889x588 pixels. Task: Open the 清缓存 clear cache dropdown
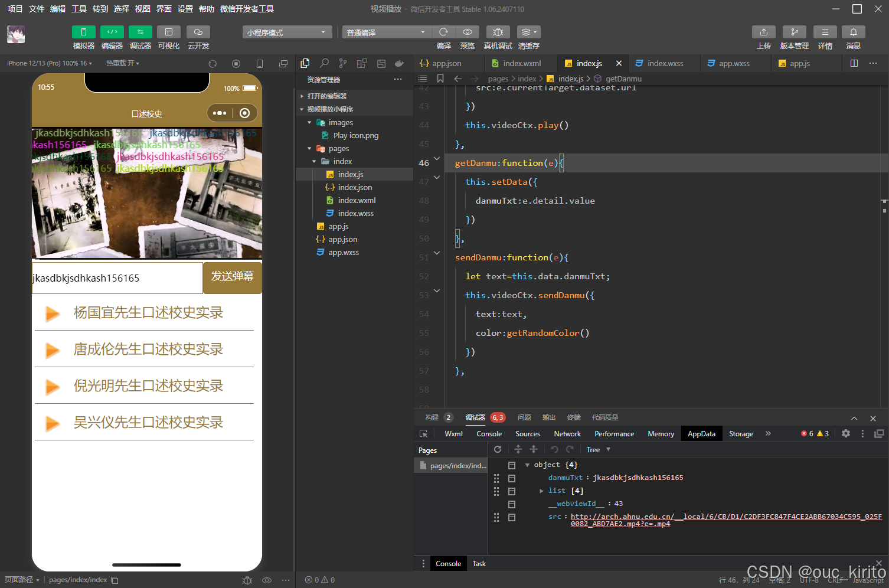tap(528, 32)
